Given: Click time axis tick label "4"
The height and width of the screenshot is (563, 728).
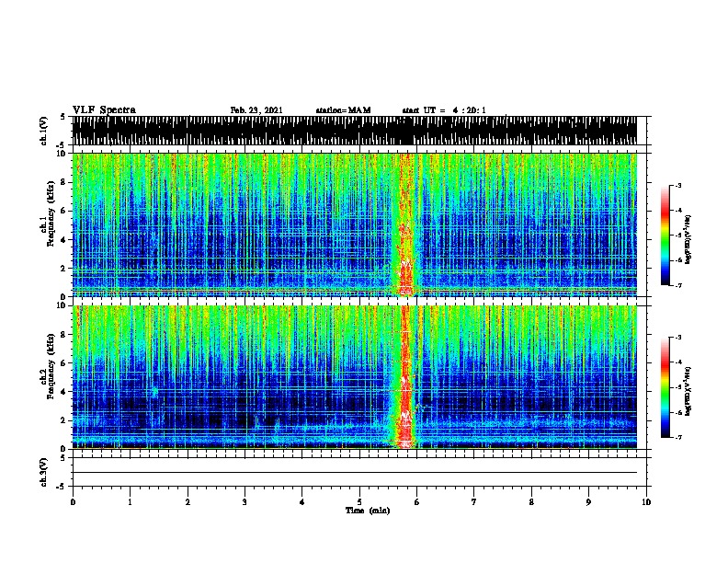Looking at the screenshot, I should click(302, 502).
